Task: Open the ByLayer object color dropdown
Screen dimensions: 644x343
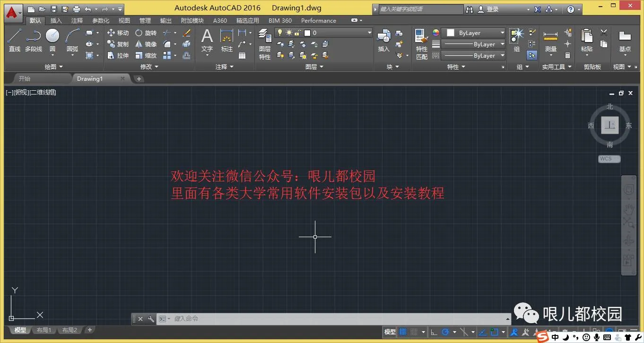Action: click(x=474, y=33)
